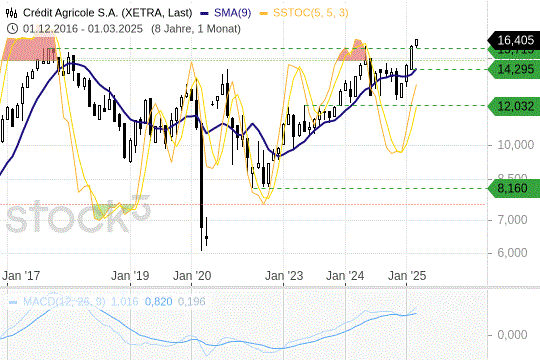Image resolution: width=540 pixels, height=360 pixels.
Task: Click the clock date range icon
Action: pos(12,29)
